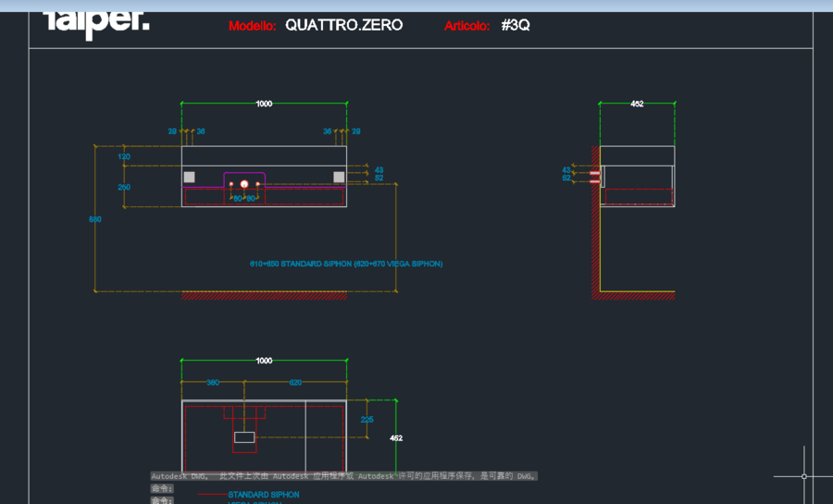Select the left gray square in front elevation
Screen dimensions: 833x504
[x=189, y=178]
